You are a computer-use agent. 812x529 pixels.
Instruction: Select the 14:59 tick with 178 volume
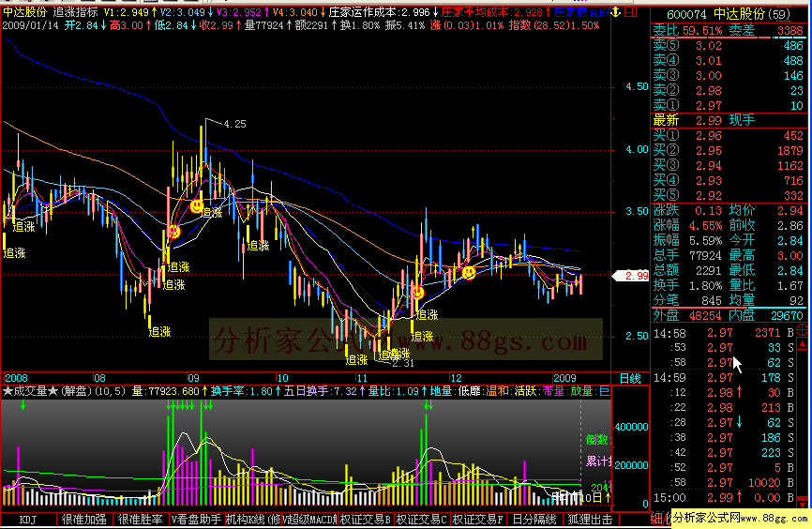tap(724, 378)
